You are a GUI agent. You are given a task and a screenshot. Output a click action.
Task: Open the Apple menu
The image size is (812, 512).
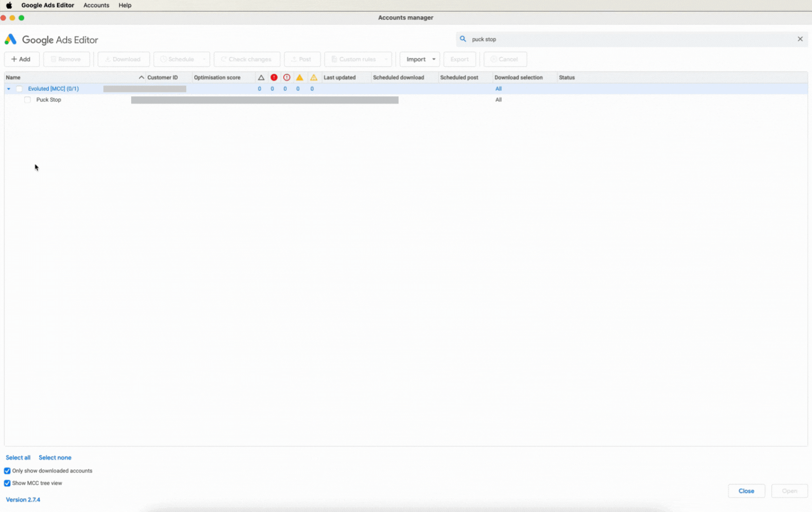tap(9, 5)
